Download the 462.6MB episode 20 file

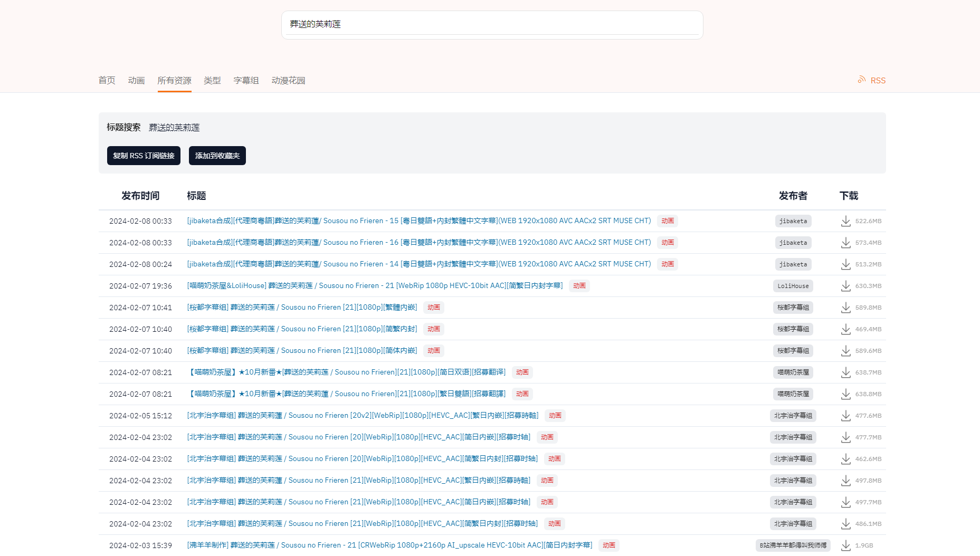pyautogui.click(x=845, y=459)
